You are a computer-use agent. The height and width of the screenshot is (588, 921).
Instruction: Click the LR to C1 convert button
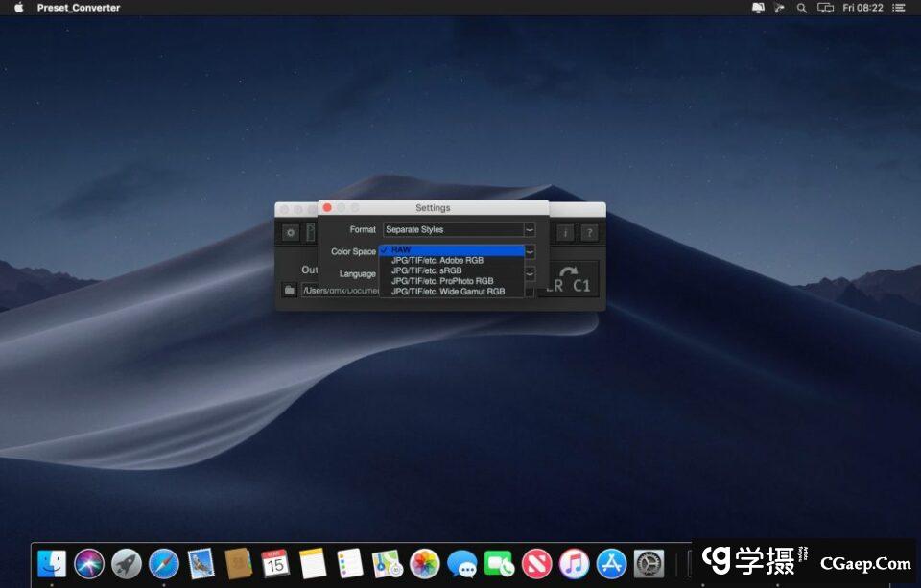point(570,279)
